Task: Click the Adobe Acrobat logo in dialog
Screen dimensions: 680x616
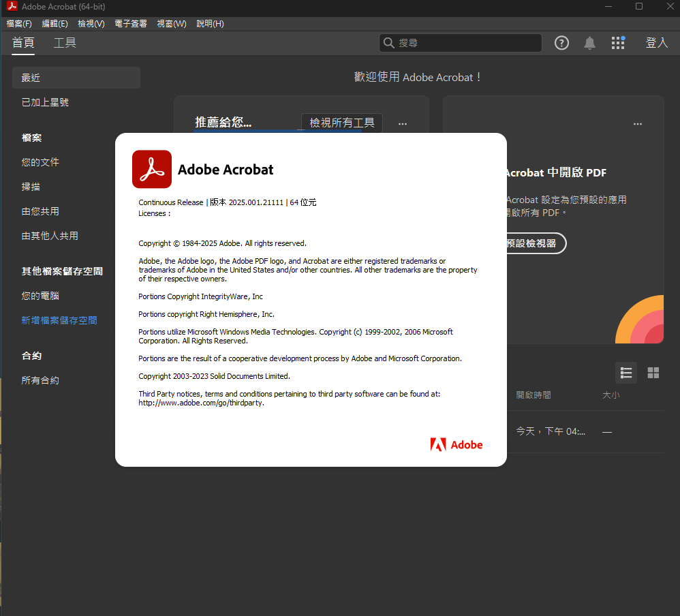Action: point(151,169)
